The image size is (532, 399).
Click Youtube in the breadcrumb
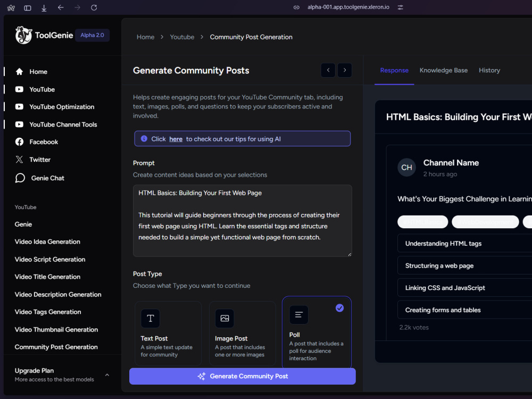coord(182,37)
